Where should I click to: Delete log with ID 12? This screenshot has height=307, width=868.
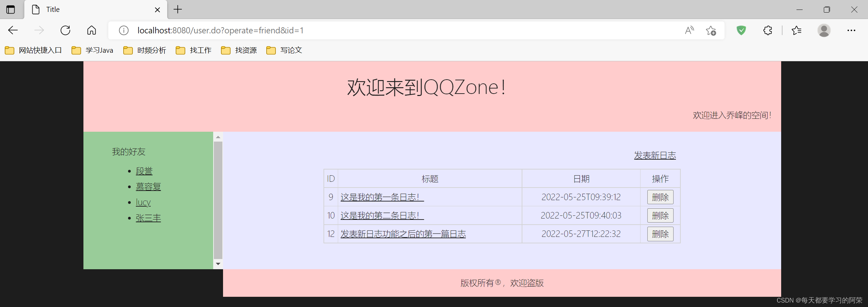pyautogui.click(x=660, y=234)
